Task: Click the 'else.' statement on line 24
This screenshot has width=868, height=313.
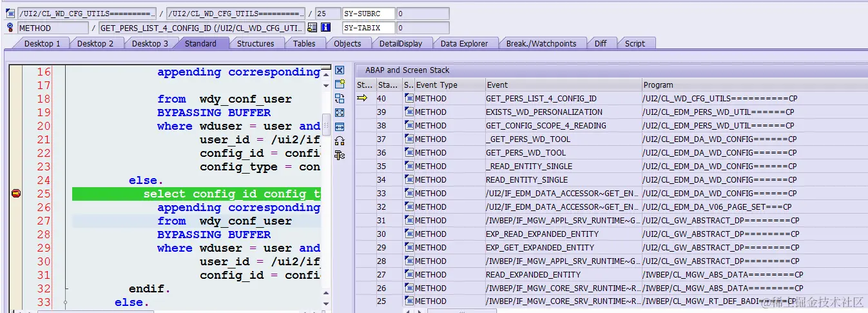Action: coord(146,180)
